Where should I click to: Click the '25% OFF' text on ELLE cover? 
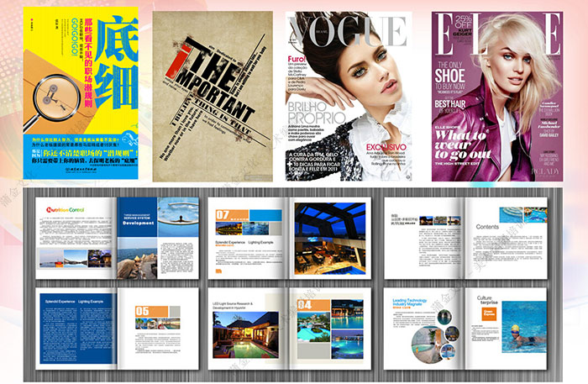pos(464,22)
